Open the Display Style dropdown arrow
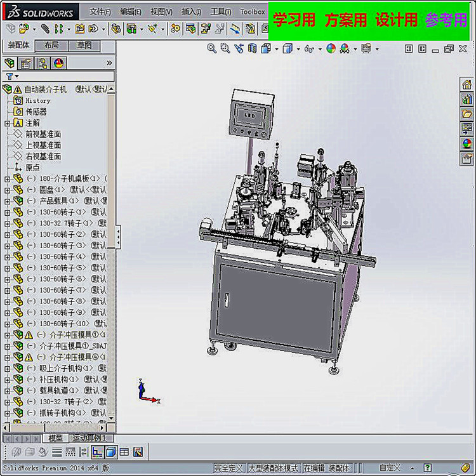The width and height of the screenshot is (476, 476). 297,48
